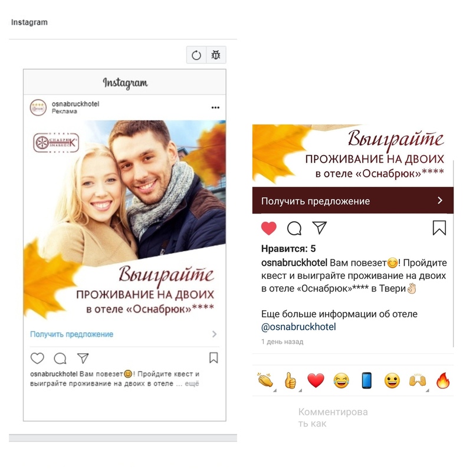Click the chevron beside blue offer link
Viewport: 476px width, 476px height.
214,334
